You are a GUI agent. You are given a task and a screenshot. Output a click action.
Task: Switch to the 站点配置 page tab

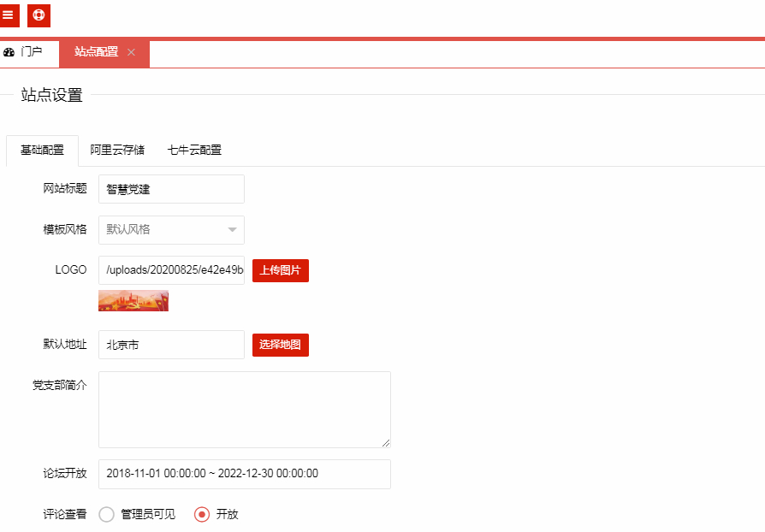tap(96, 52)
